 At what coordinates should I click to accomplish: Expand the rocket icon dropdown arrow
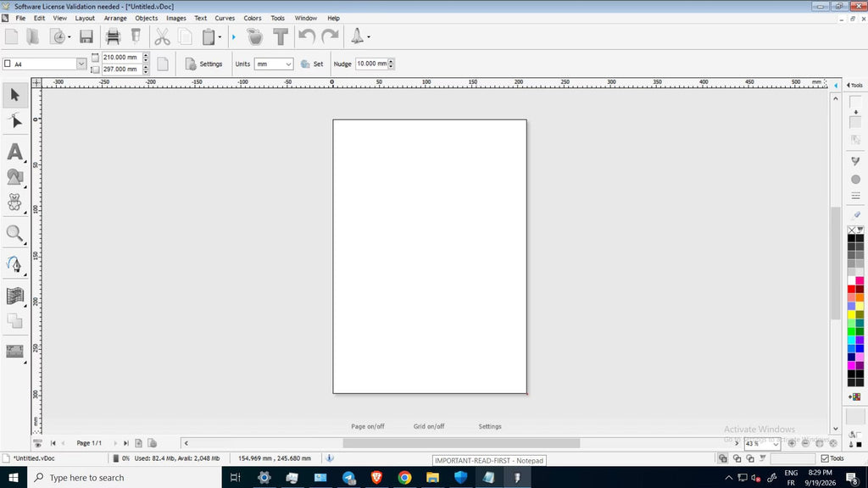point(369,37)
